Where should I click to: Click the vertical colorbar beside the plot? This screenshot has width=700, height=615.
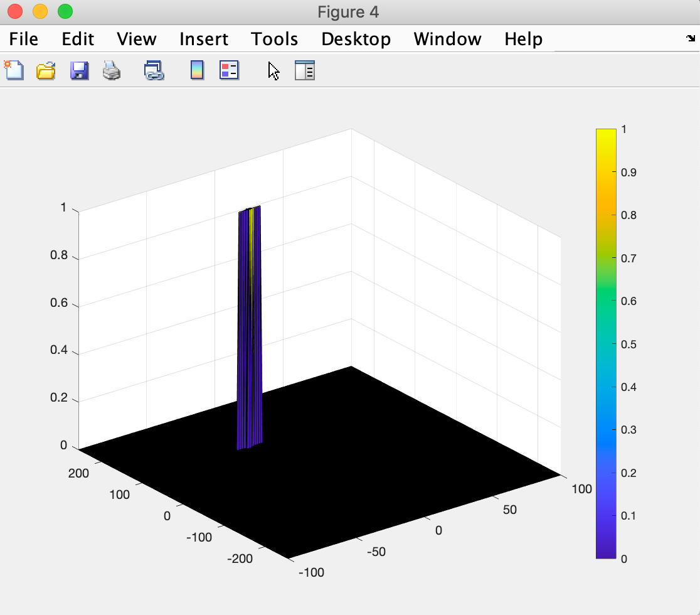[606, 343]
